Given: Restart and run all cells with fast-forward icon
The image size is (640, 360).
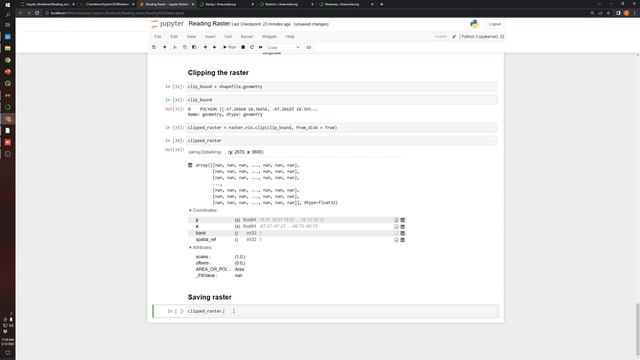Looking at the screenshot, I should (260, 47).
